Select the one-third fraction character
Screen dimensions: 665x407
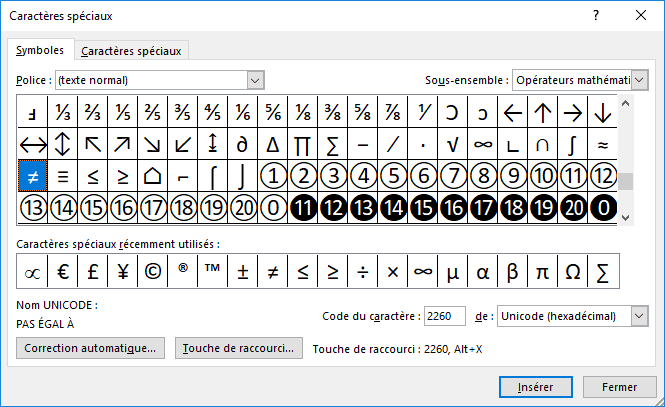click(x=63, y=112)
